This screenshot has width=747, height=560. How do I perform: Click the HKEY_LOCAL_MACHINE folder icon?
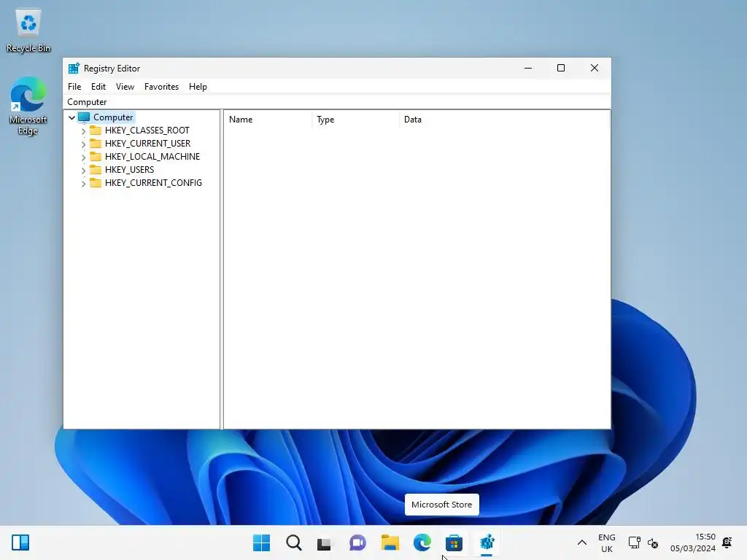tap(96, 156)
